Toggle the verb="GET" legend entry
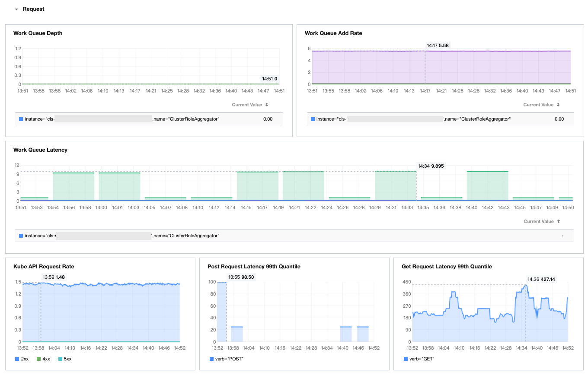Screen dimensions: 588x376 click(x=419, y=359)
